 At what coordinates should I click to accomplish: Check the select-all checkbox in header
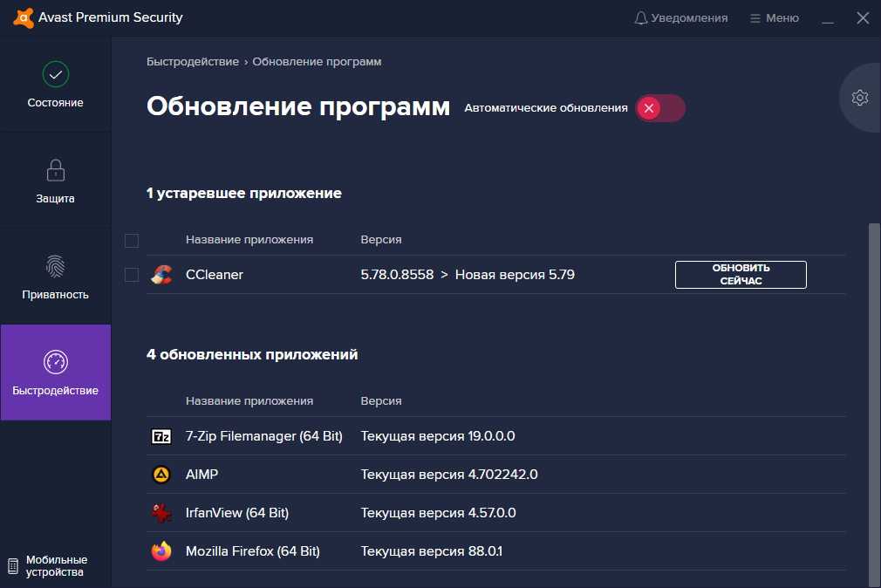[x=132, y=241]
